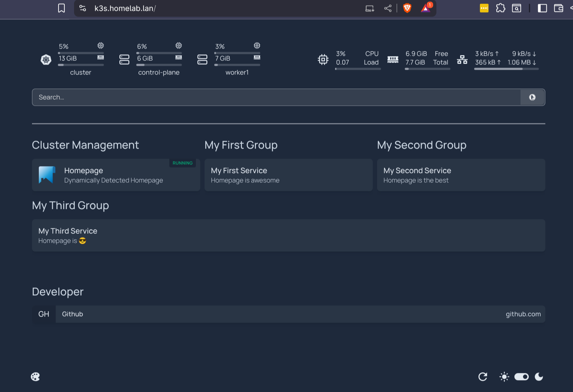Open the Homepage service card
The image size is (573, 392).
(x=116, y=175)
